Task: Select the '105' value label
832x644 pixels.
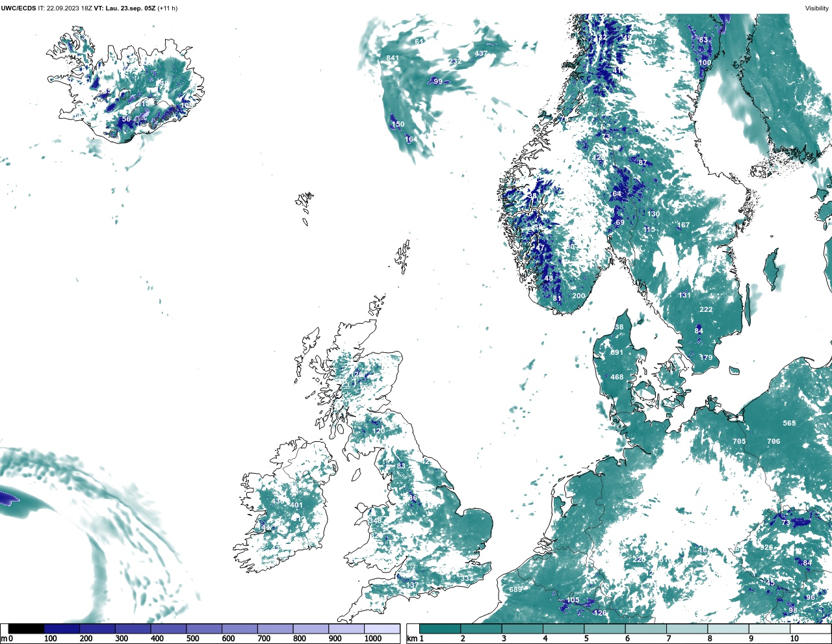Action: tap(573, 600)
